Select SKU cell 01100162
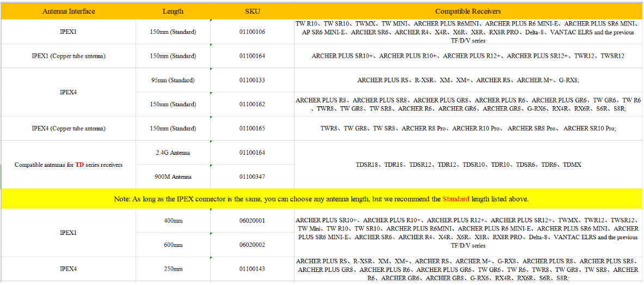The width and height of the screenshot is (644, 285). (252, 105)
